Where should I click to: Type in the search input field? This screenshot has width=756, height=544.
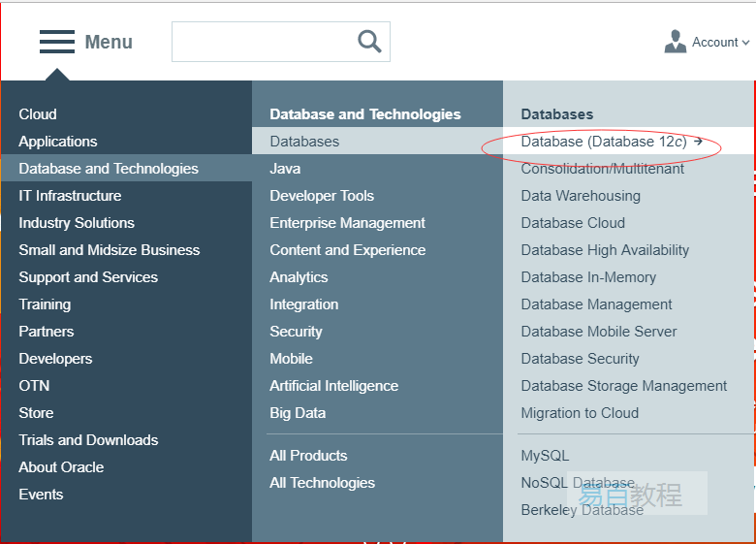262,42
